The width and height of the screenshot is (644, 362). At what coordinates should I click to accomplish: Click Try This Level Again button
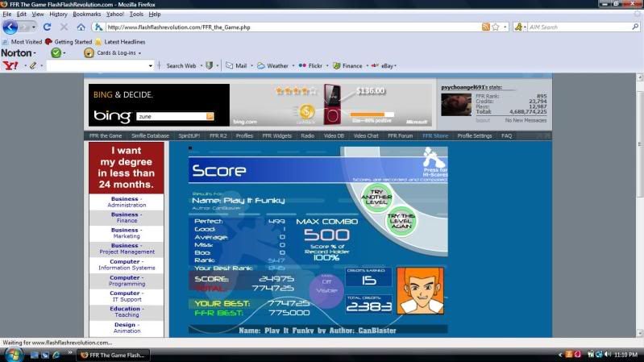click(401, 219)
